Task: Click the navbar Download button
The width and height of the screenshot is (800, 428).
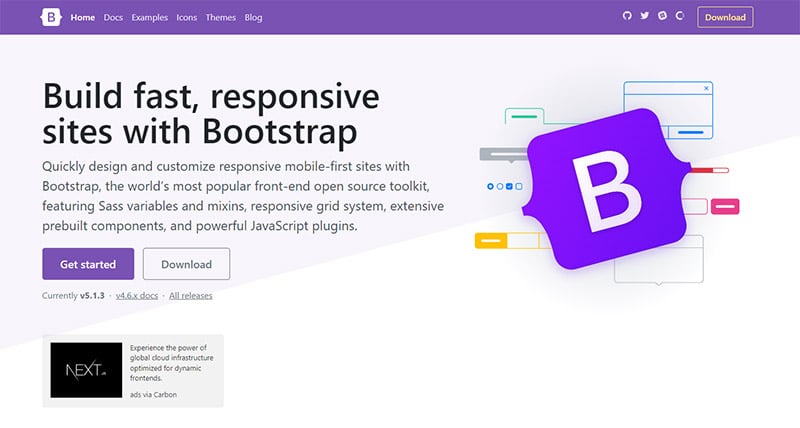Action: click(x=725, y=17)
